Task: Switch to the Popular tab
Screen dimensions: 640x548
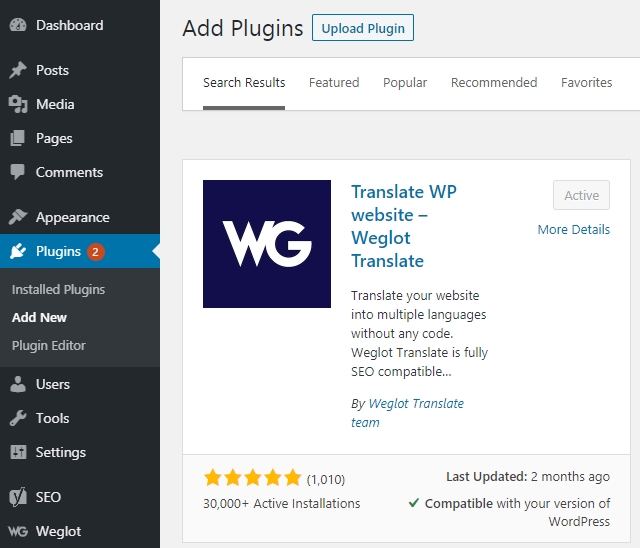Action: click(x=405, y=83)
